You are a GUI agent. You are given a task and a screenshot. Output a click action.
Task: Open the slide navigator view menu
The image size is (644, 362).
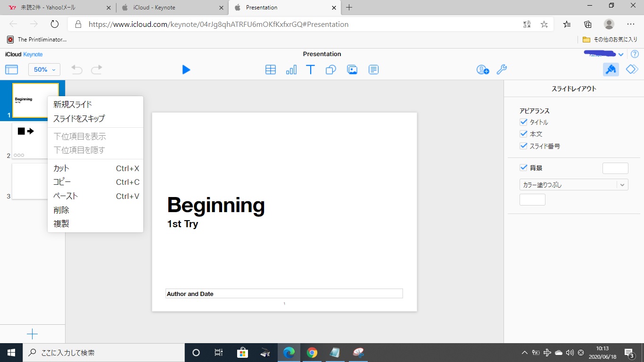(11, 70)
